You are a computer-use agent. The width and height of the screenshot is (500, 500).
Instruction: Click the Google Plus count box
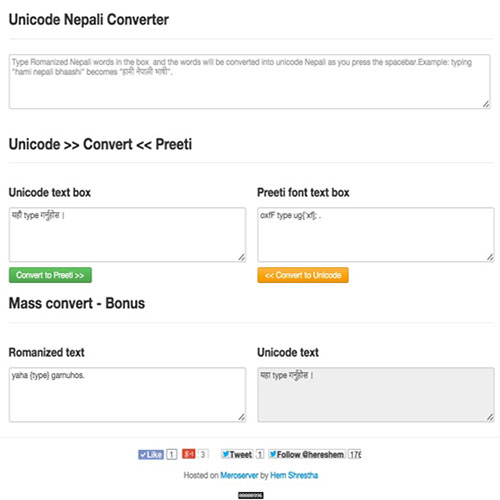(x=203, y=454)
